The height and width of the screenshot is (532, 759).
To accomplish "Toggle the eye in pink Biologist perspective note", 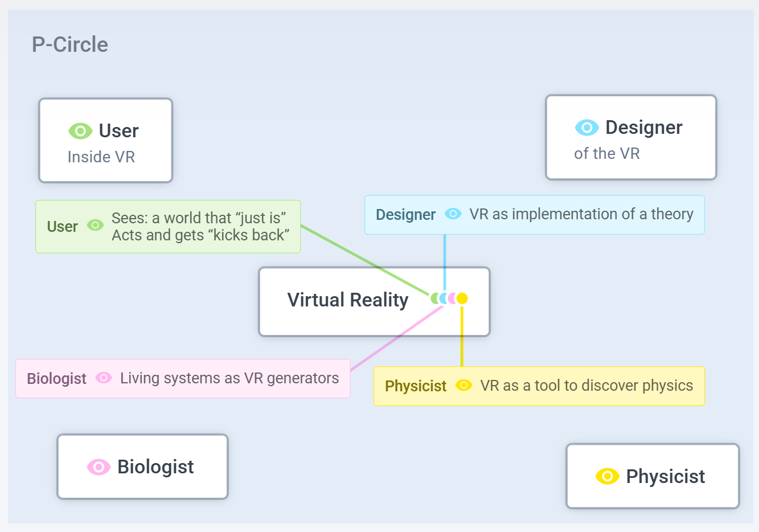I will click(x=104, y=378).
